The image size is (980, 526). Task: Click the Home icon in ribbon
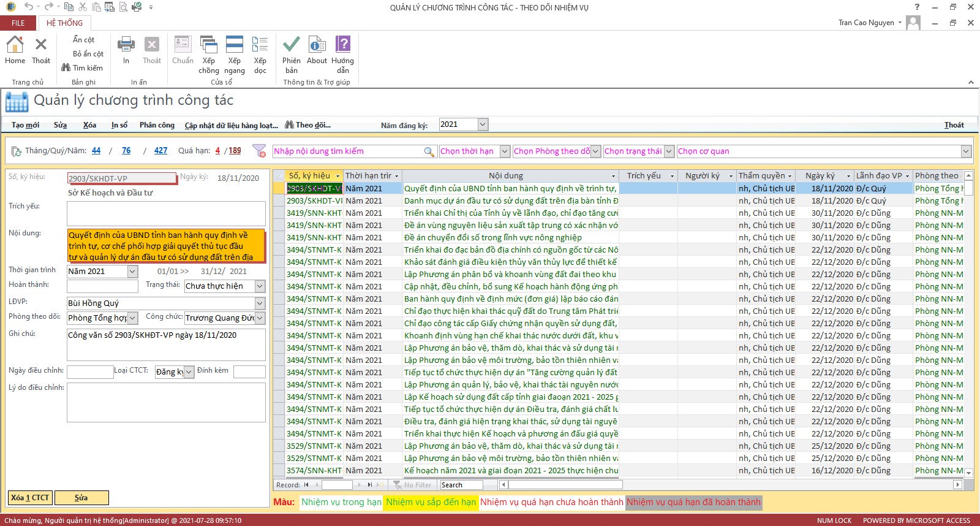pos(15,45)
